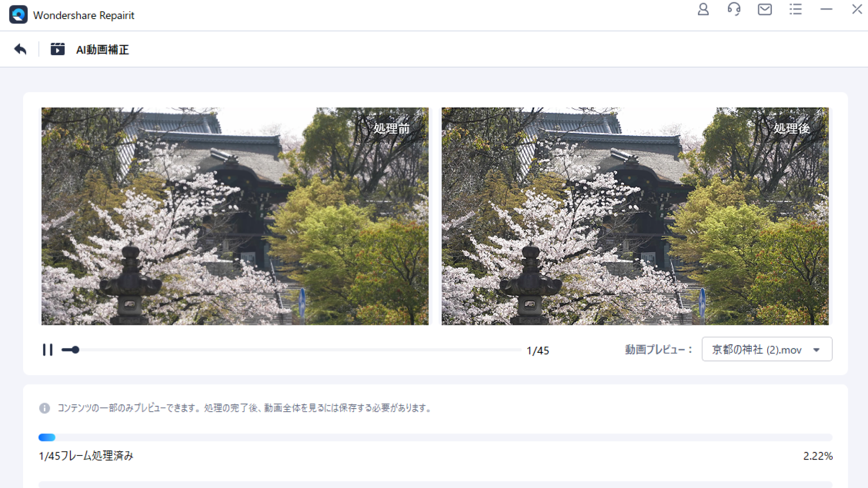Viewport: 868px width, 488px height.
Task: Open the customer support headset icon
Action: tap(734, 9)
